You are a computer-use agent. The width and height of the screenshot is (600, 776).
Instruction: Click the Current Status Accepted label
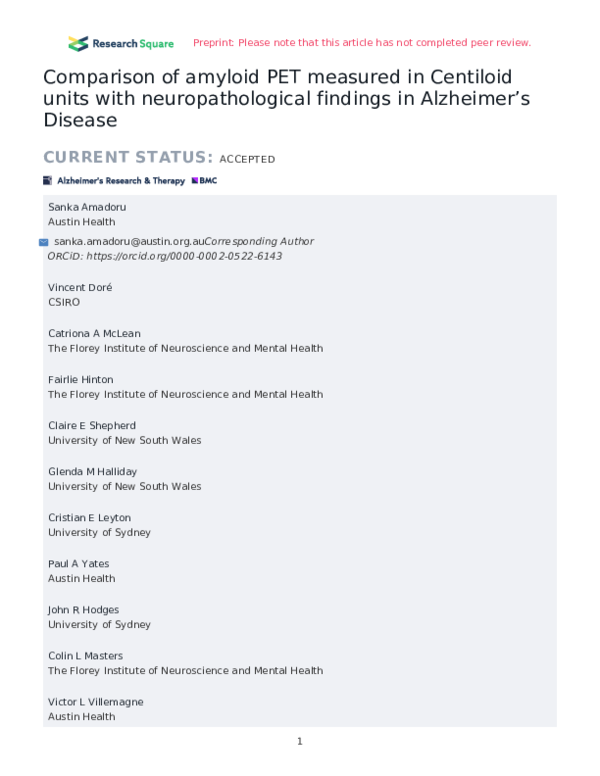(159, 158)
